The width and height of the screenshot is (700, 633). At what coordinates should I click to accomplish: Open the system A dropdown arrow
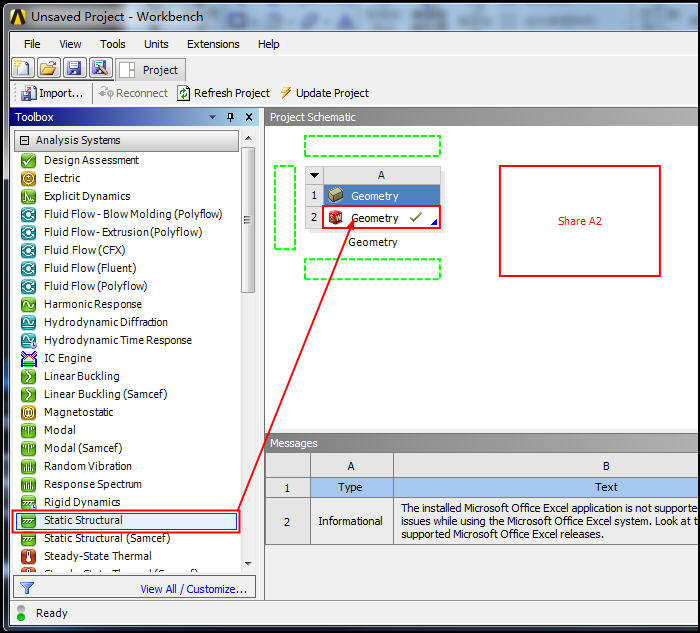point(314,175)
